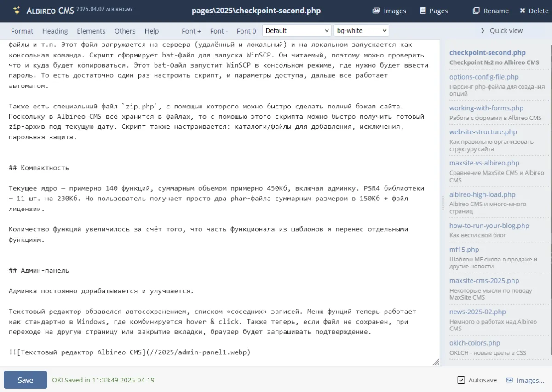The image size is (552, 392).
Task: Click the Albireo CMS sparkle logo icon
Action: coord(17,11)
